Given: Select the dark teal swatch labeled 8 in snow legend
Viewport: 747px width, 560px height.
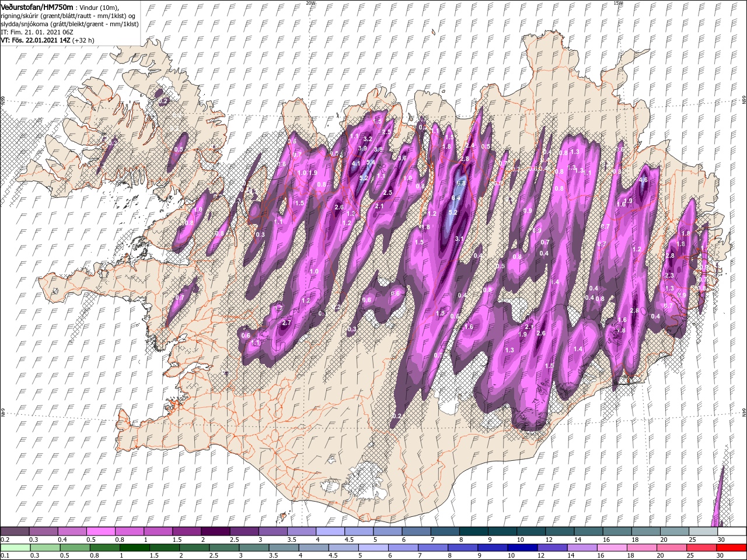Looking at the screenshot, I should pos(474,531).
